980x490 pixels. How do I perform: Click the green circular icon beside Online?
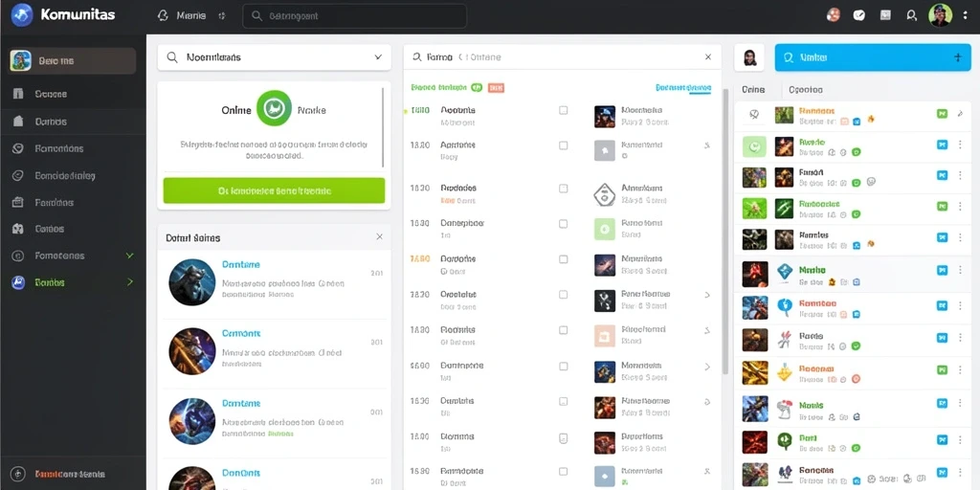point(274,109)
